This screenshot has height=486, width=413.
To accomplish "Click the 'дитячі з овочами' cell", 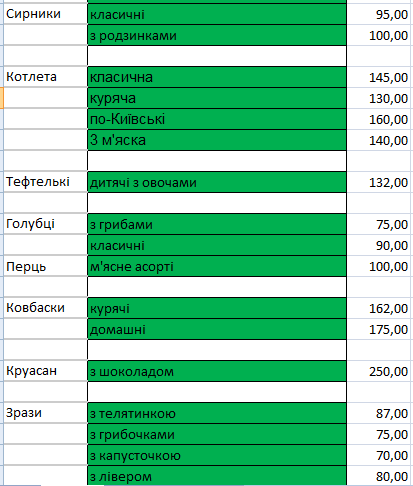I will click(x=217, y=182).
